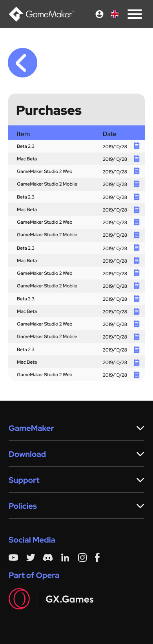
Task: Open the Facebook social icon
Action: click(97, 558)
